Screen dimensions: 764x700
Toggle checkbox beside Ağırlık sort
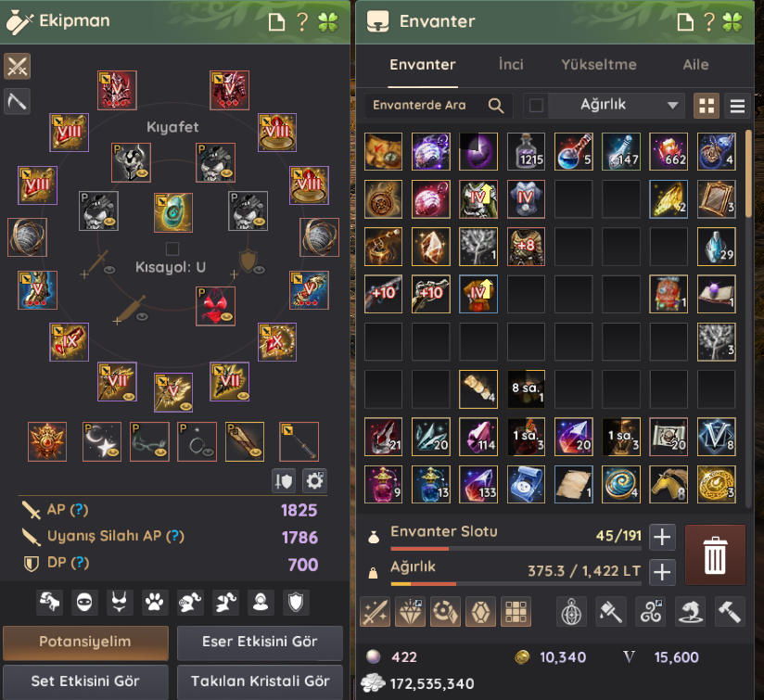point(536,105)
